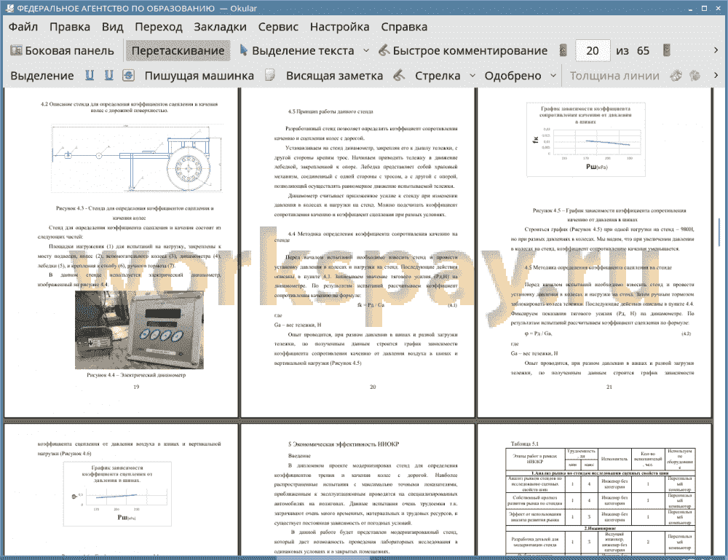Open the Выделение текста dropdown arrow

(x=366, y=51)
